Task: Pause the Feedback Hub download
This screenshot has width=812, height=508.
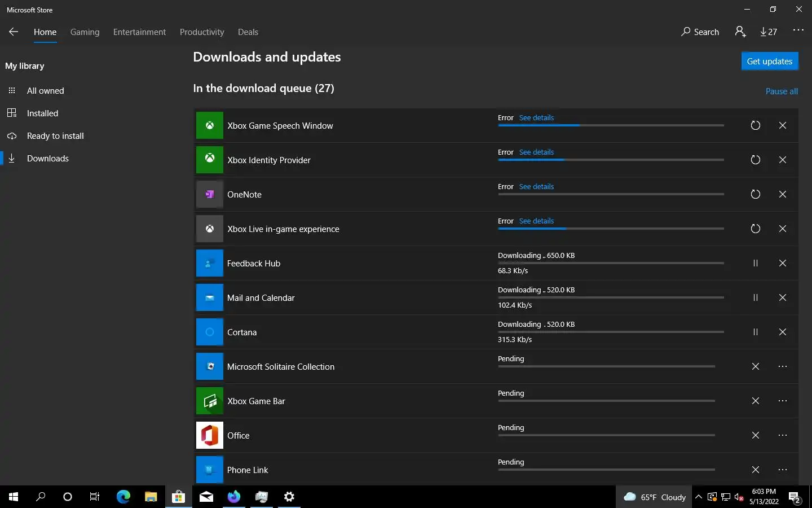Action: pyautogui.click(x=756, y=263)
